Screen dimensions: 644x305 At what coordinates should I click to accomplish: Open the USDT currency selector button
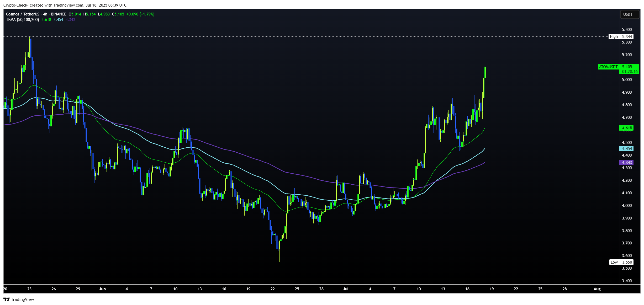[x=629, y=14]
